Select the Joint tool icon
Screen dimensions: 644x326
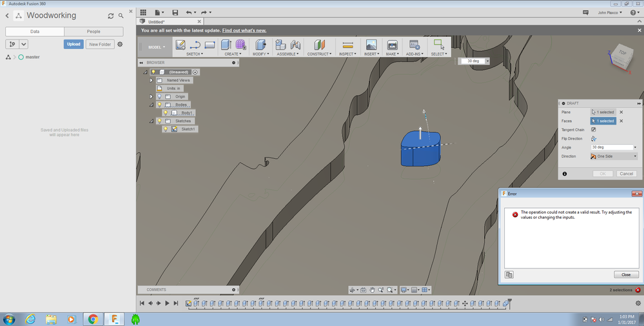pos(295,45)
